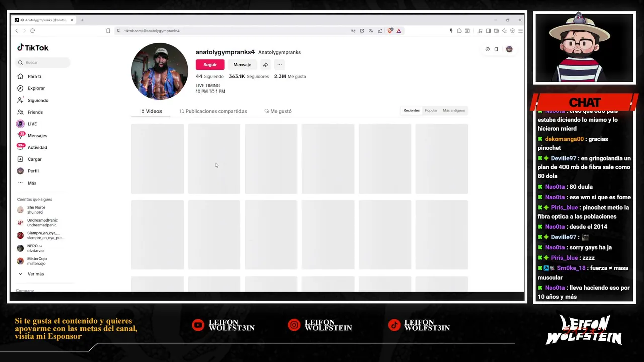
Task: Open Siempre_en_oya followed account
Action: pyautogui.click(x=40, y=235)
